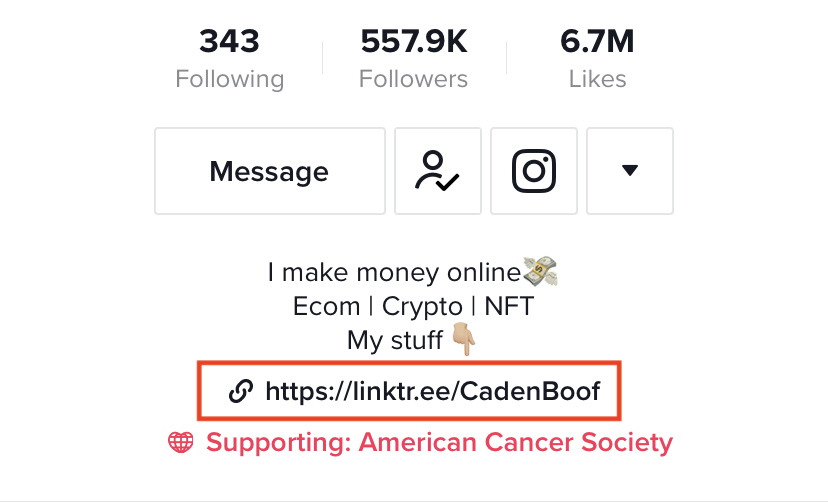Click the 557.9K followers number
828x502 pixels.
(x=414, y=41)
